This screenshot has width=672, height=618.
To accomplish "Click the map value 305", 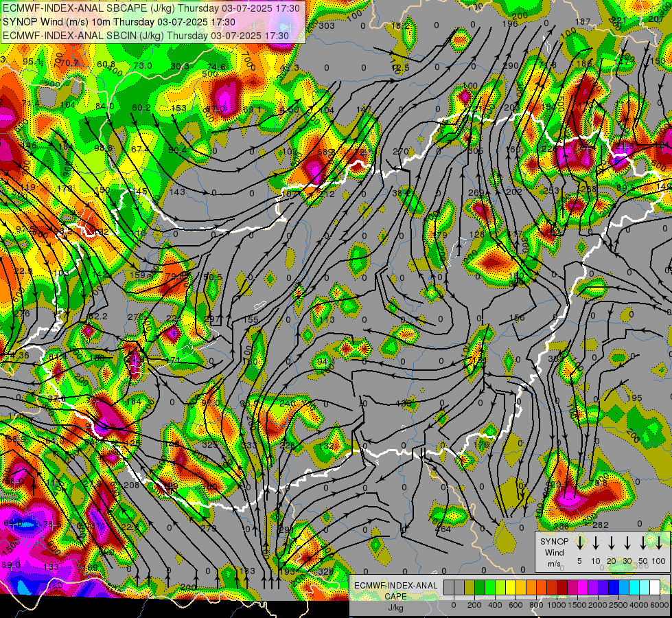I will click(475, 151).
